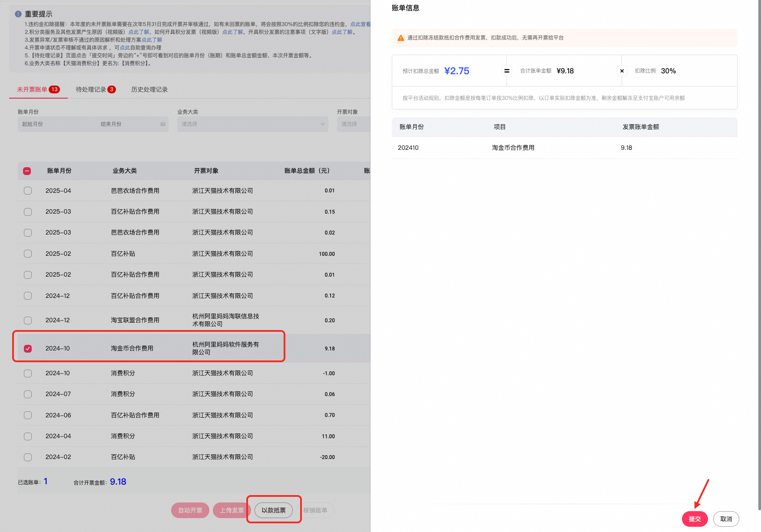The image size is (761, 532).
Task: Click the 起始月份 input field
Action: pyautogui.click(x=56, y=124)
